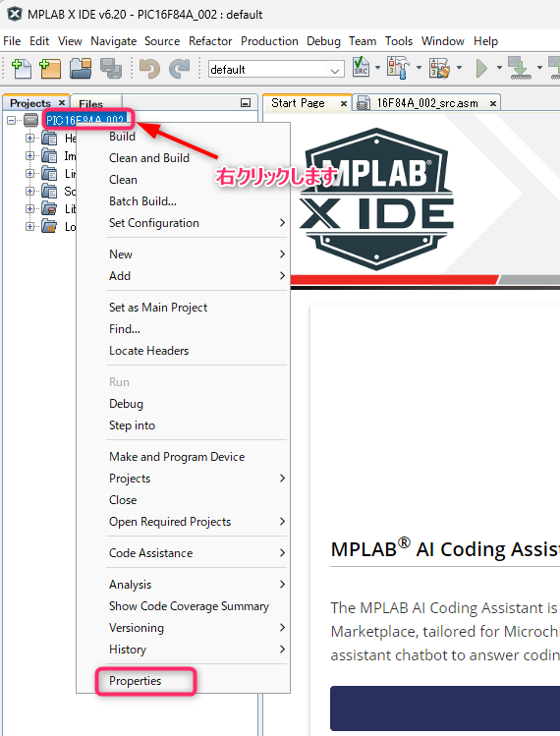Screen dimensions: 560x736
Task: Open the Refactor menu
Action: click(210, 41)
